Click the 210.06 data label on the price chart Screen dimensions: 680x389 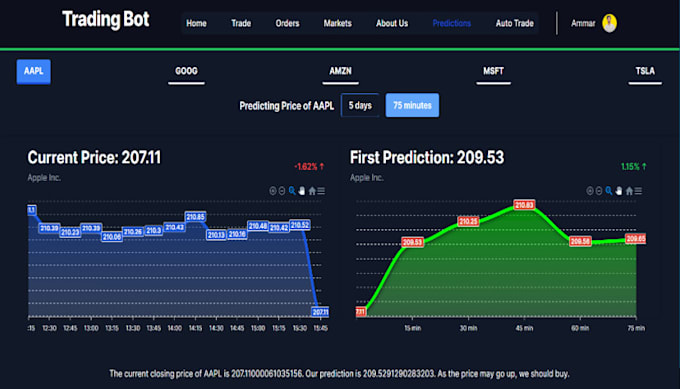coord(112,237)
